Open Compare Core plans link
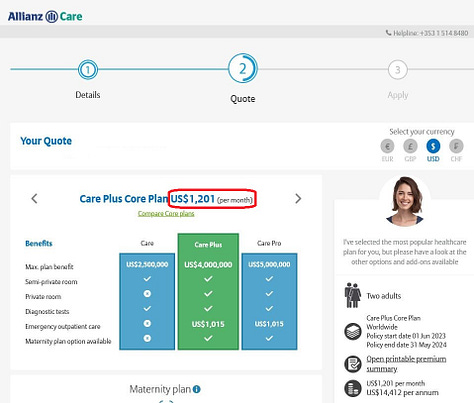Image resolution: width=474 pixels, height=403 pixels. [x=166, y=214]
